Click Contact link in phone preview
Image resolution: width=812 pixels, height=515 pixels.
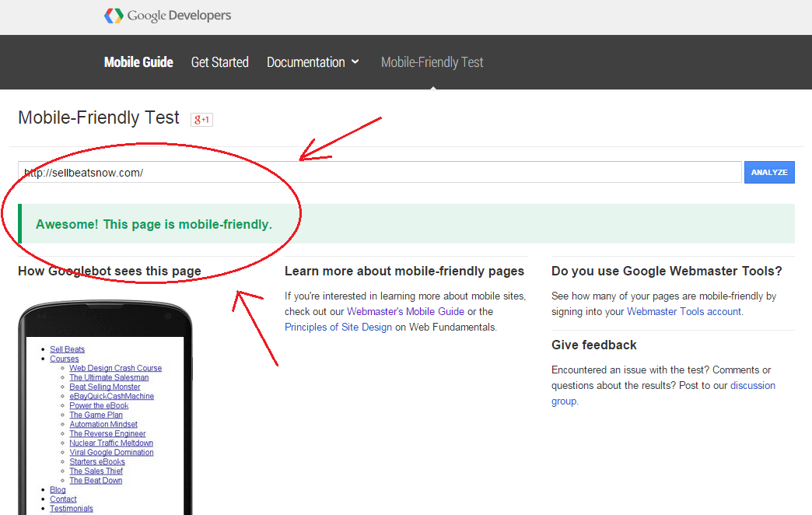click(x=63, y=499)
